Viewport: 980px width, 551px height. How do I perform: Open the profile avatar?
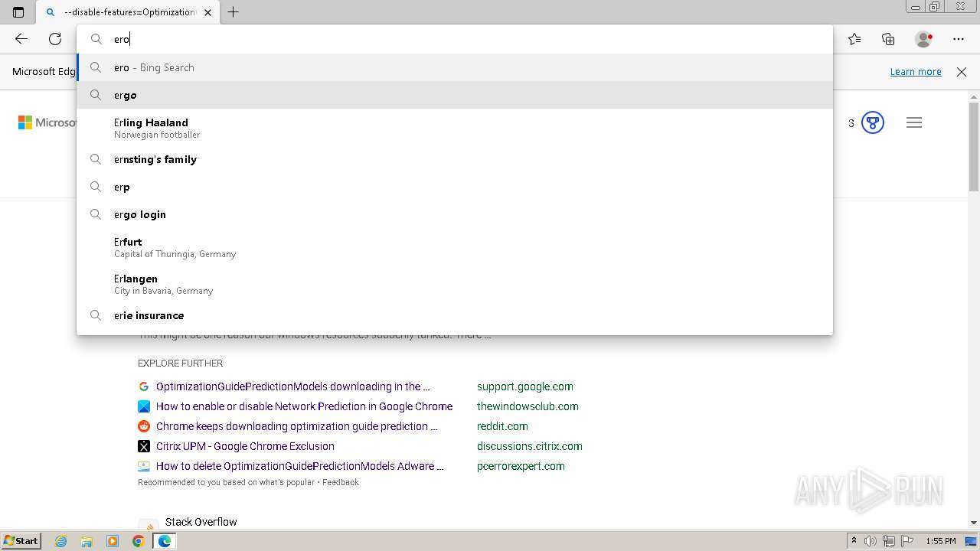[x=924, y=39]
